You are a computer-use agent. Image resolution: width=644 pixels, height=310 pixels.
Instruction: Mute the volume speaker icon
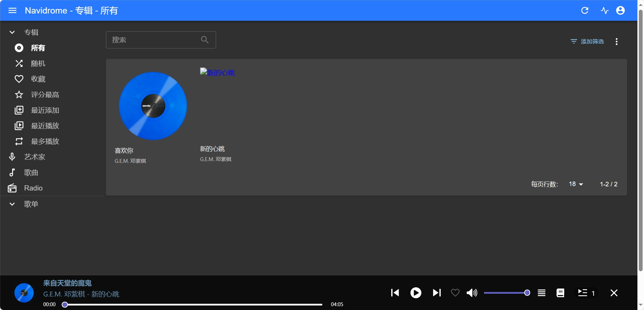[x=472, y=293]
